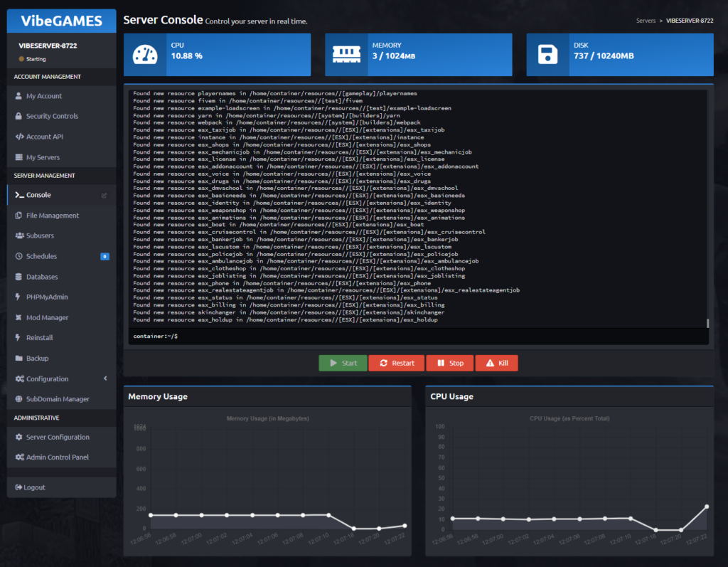Click the Reinstall bolt icon
Image resolution: width=728 pixels, height=567 pixels.
click(x=18, y=337)
